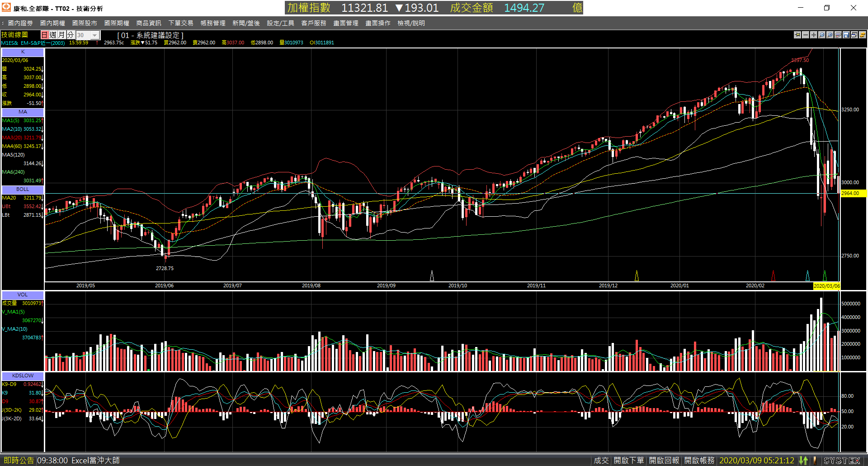Click the orange bar status indicator icon
Viewport: 868px width, 466px height.
click(815, 461)
